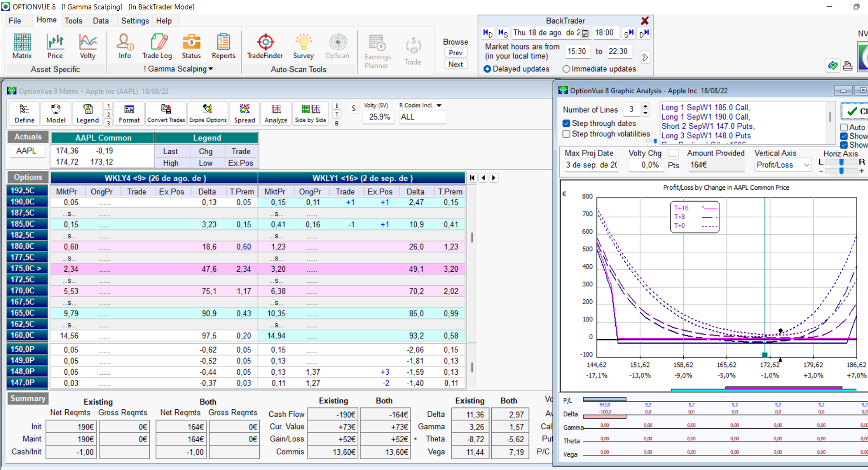Open the Survey lightbulb icon
Screen dimensions: 868x470
pyautogui.click(x=303, y=46)
